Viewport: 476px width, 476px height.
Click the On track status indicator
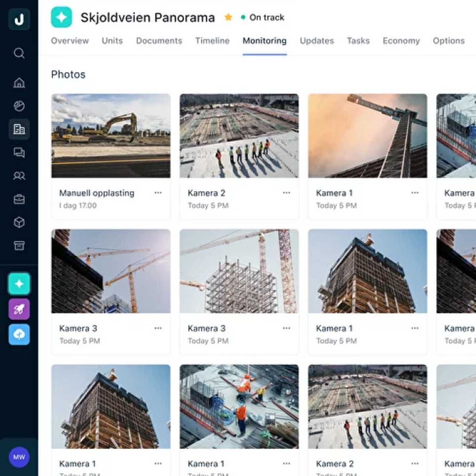click(263, 17)
